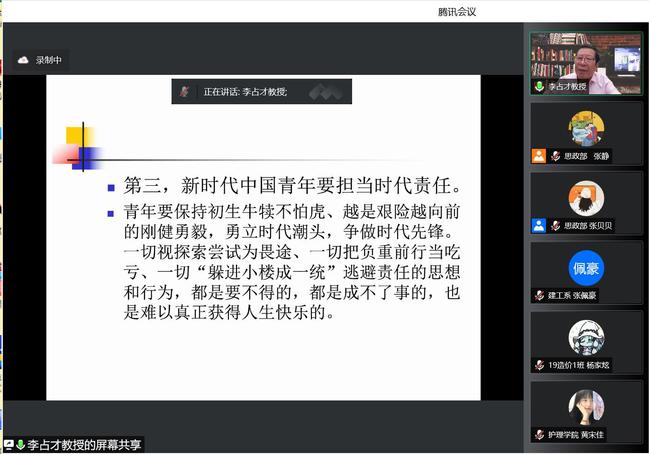Viewport: 649px width, 454px height.
Task: Click green mic icon on 李占才教授 video
Action: pyautogui.click(x=539, y=87)
